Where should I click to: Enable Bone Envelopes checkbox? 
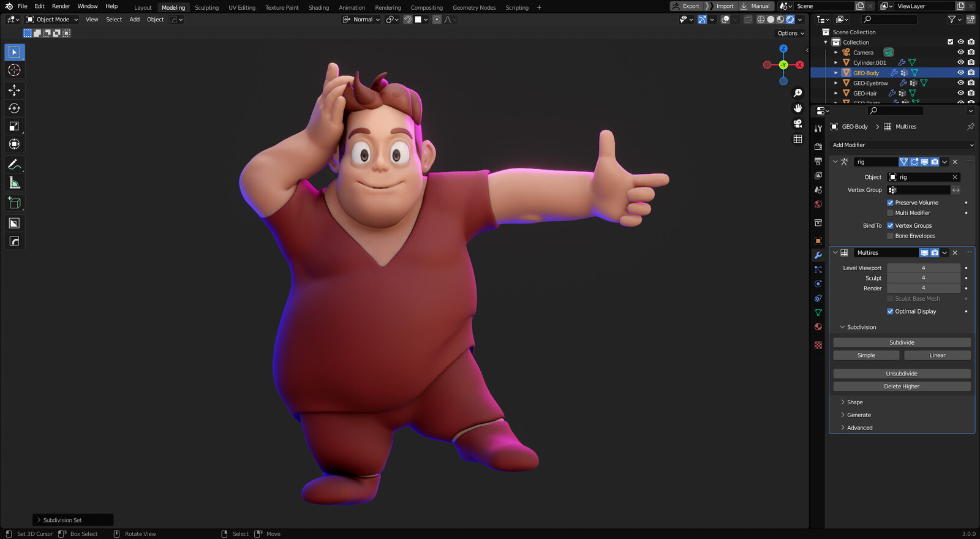tap(890, 236)
